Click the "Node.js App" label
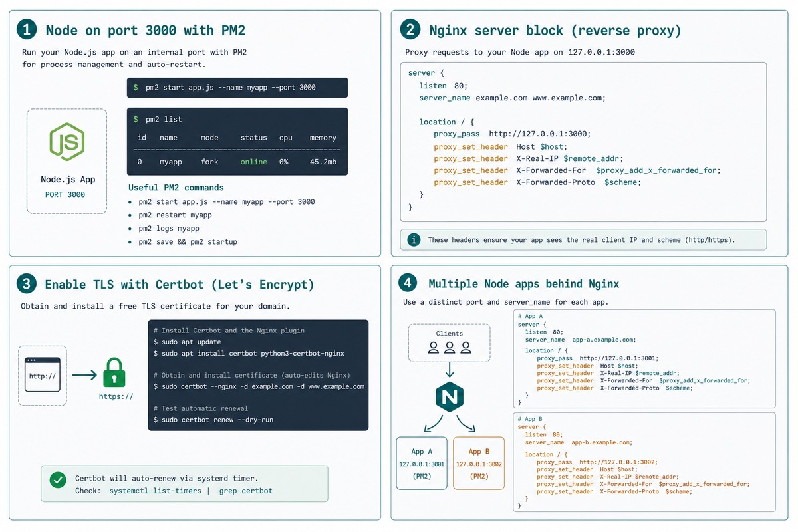This screenshot has height=532, width=798. (68, 179)
